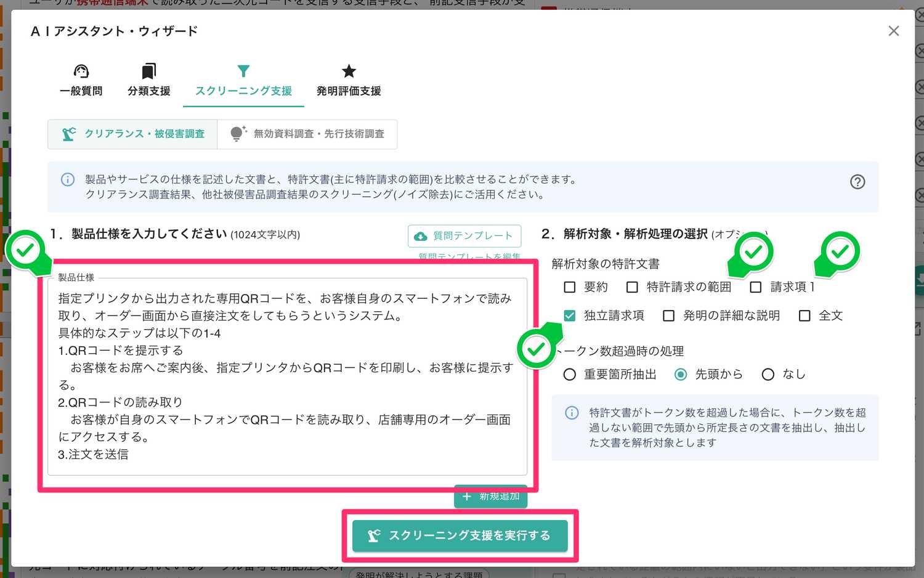Check the 全文 checkbox
The width and height of the screenshot is (924, 578).
(804, 315)
